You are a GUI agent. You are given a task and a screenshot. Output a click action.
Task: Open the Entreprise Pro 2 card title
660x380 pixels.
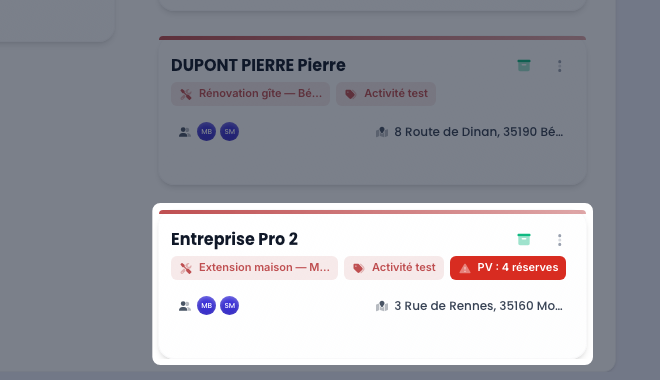tap(234, 239)
